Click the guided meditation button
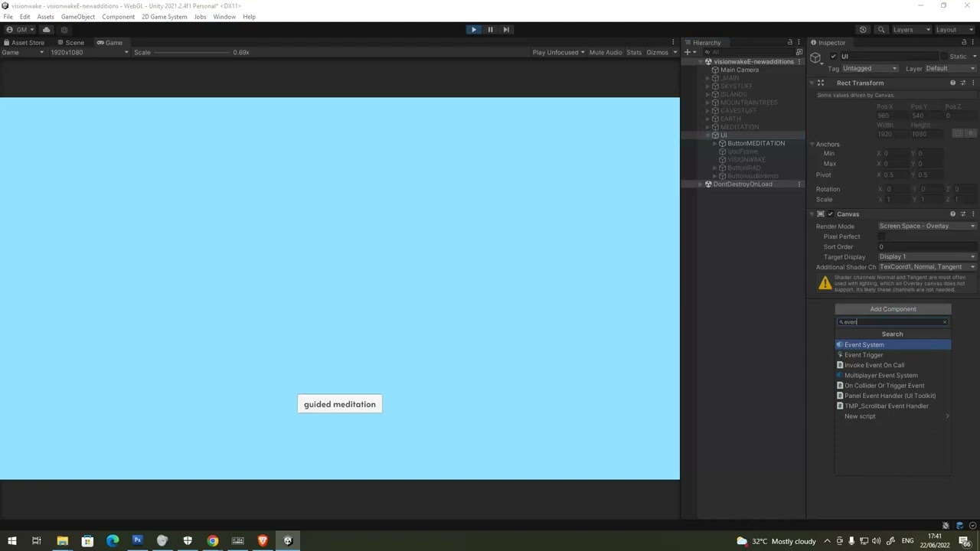Screen dimensions: 980x551 click(x=340, y=404)
